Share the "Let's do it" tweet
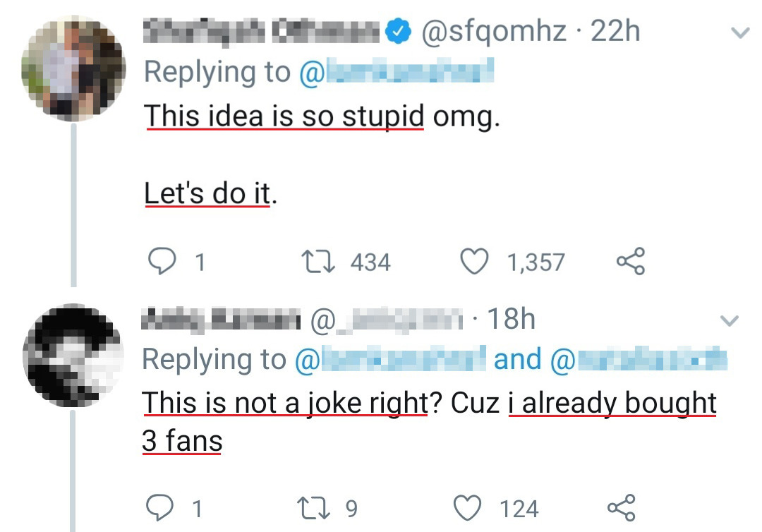 point(630,262)
